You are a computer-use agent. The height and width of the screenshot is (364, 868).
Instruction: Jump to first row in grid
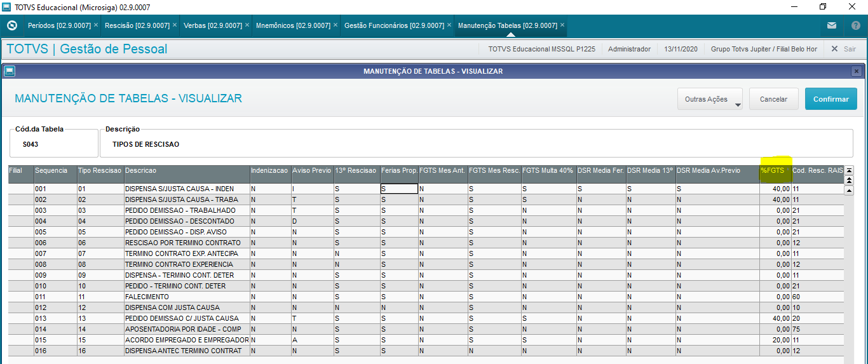(849, 170)
